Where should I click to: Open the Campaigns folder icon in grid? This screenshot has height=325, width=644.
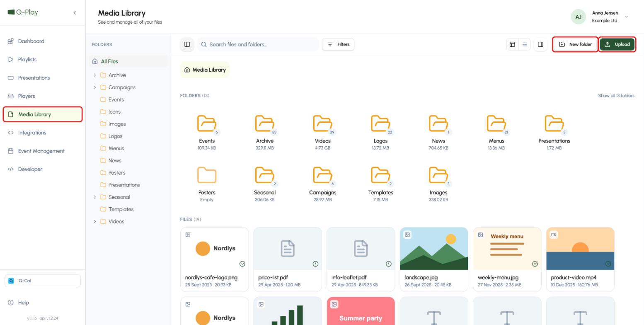pos(322,175)
